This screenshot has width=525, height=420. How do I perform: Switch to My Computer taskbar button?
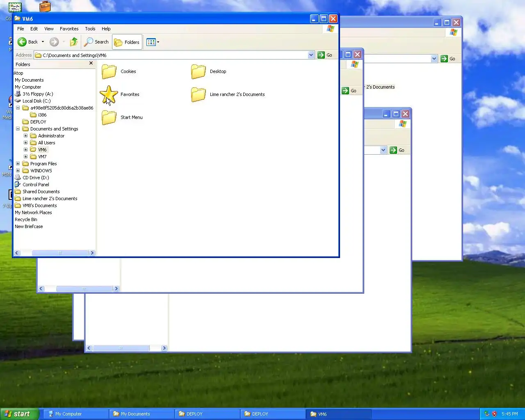pos(75,414)
